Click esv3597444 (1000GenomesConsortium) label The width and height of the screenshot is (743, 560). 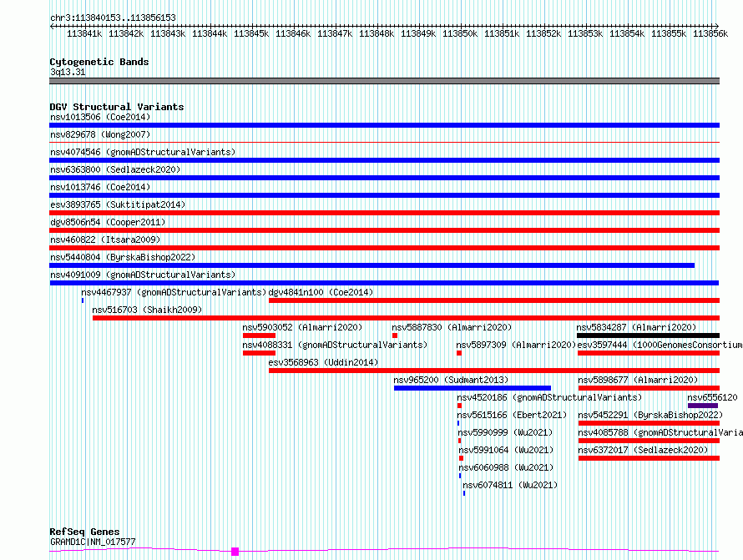660,345
